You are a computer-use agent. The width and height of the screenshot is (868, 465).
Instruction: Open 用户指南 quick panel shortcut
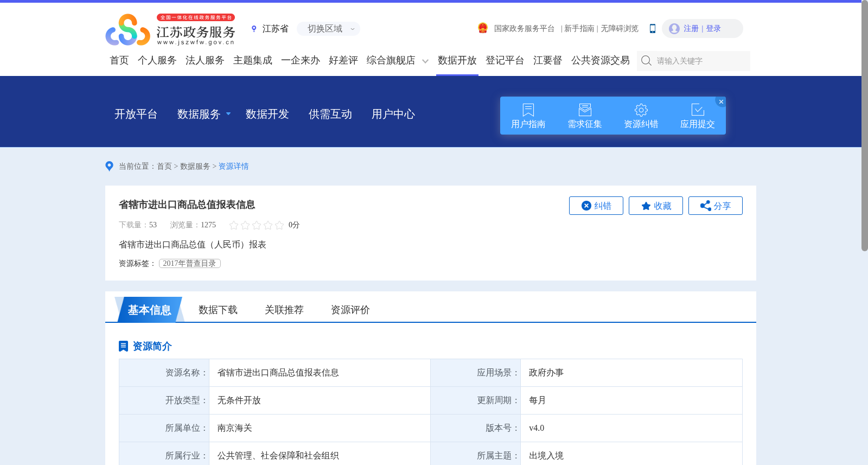tap(528, 116)
